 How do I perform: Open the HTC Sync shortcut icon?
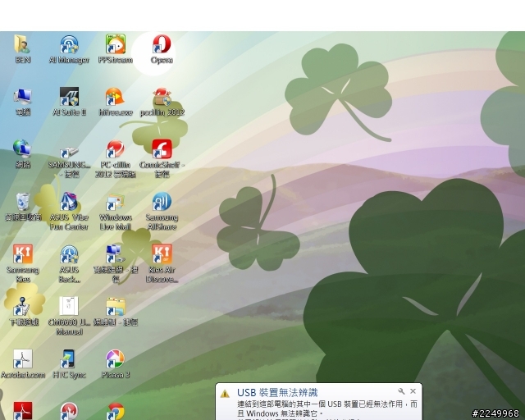coord(69,359)
